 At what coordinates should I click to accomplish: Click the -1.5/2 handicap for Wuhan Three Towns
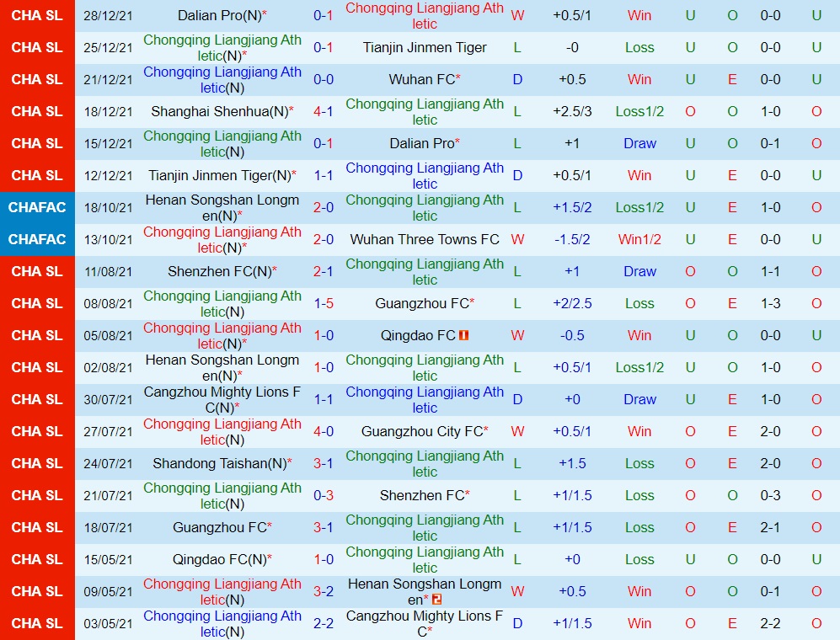point(573,239)
